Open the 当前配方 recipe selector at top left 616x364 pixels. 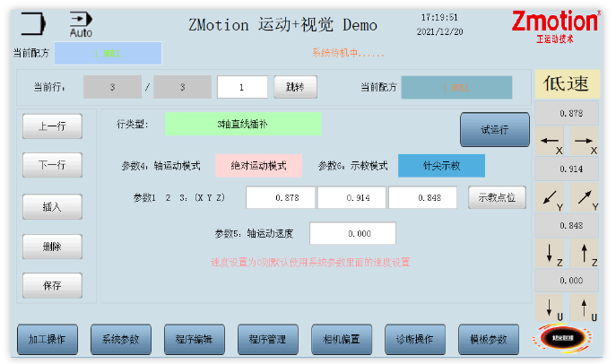pos(108,53)
